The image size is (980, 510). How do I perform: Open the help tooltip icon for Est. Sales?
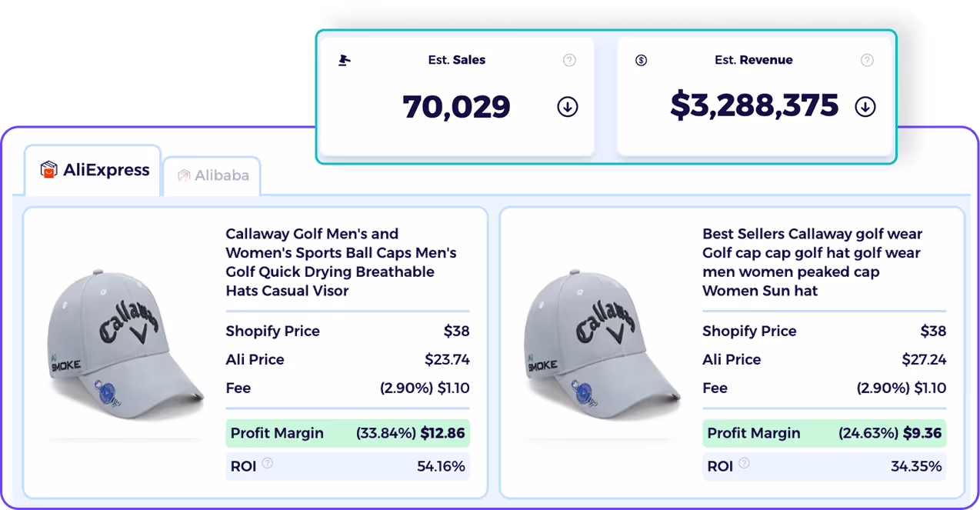(x=569, y=60)
